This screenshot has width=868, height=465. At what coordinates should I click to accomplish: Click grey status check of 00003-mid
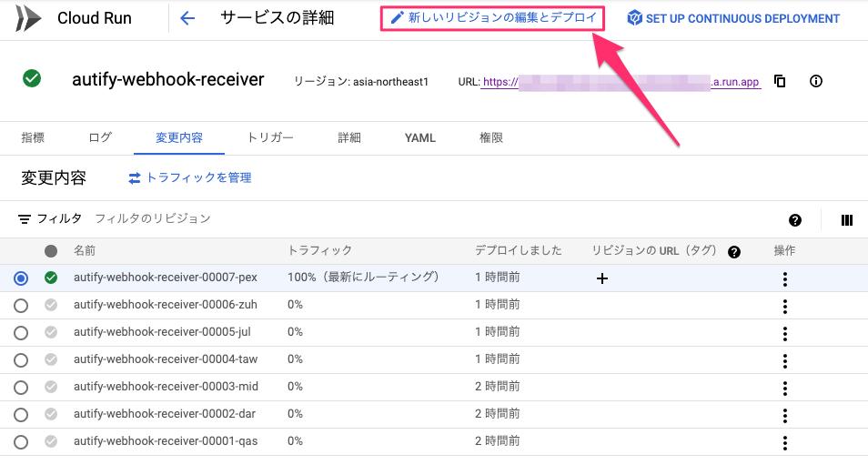[51, 387]
